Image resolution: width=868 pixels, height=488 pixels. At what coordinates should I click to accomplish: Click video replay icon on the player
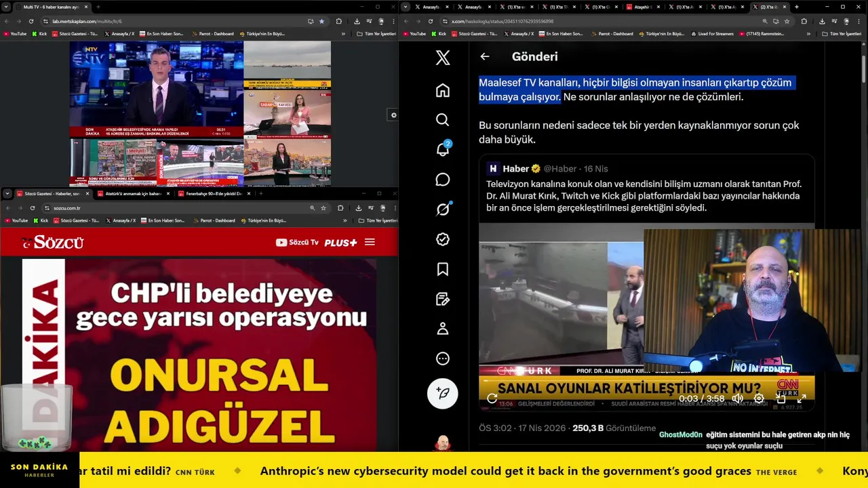[492, 399]
